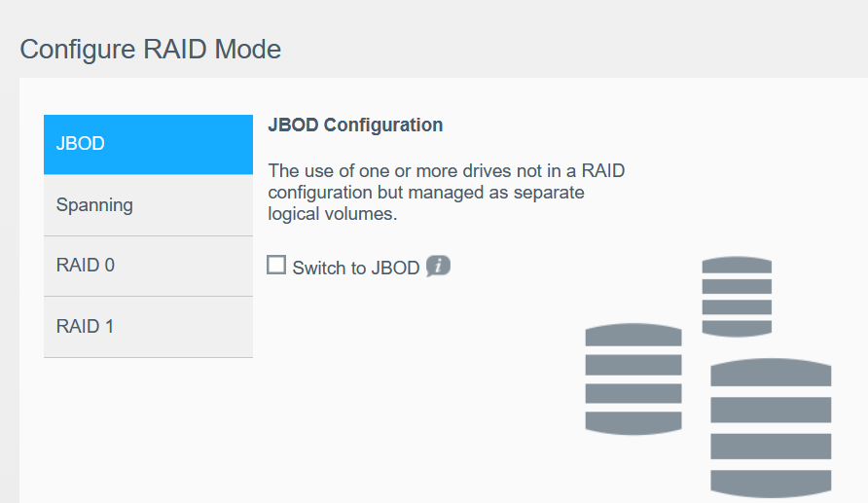Switch to the Spanning tab
This screenshot has width=868, height=503.
[x=148, y=205]
